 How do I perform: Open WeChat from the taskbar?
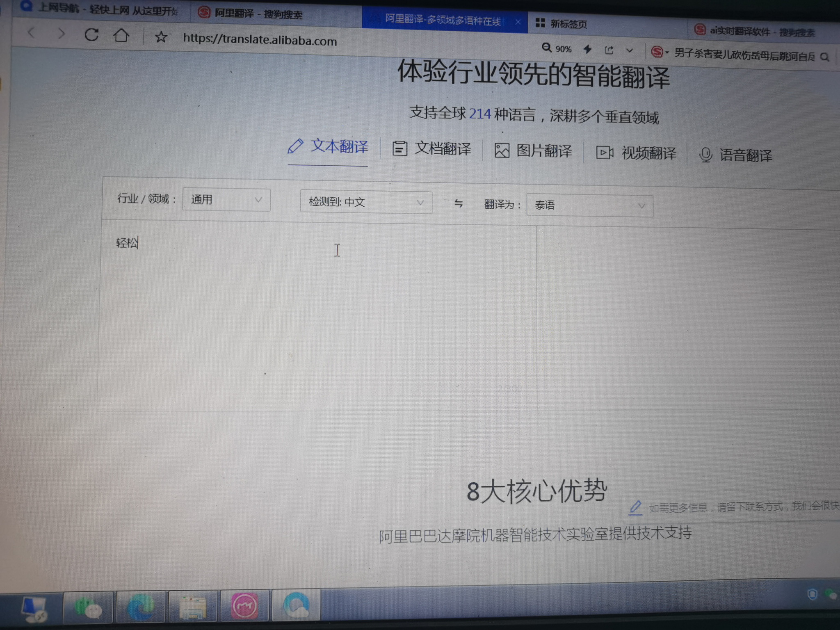[x=88, y=608]
